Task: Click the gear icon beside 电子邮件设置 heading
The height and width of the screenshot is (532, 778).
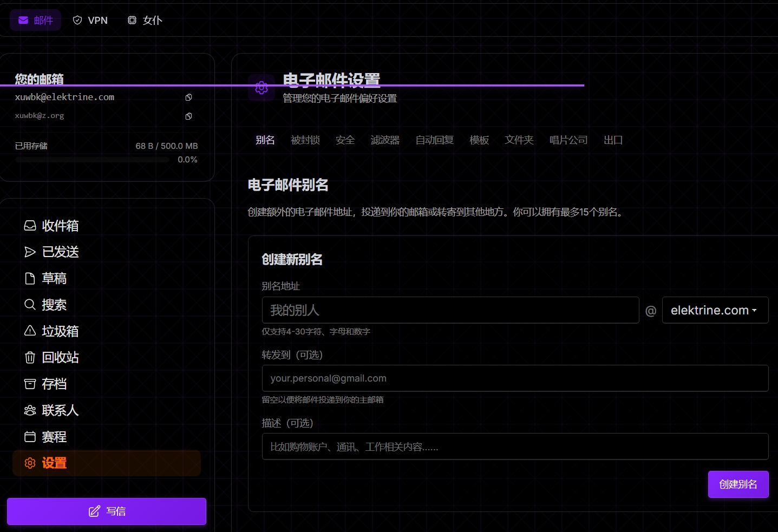Action: tap(261, 88)
